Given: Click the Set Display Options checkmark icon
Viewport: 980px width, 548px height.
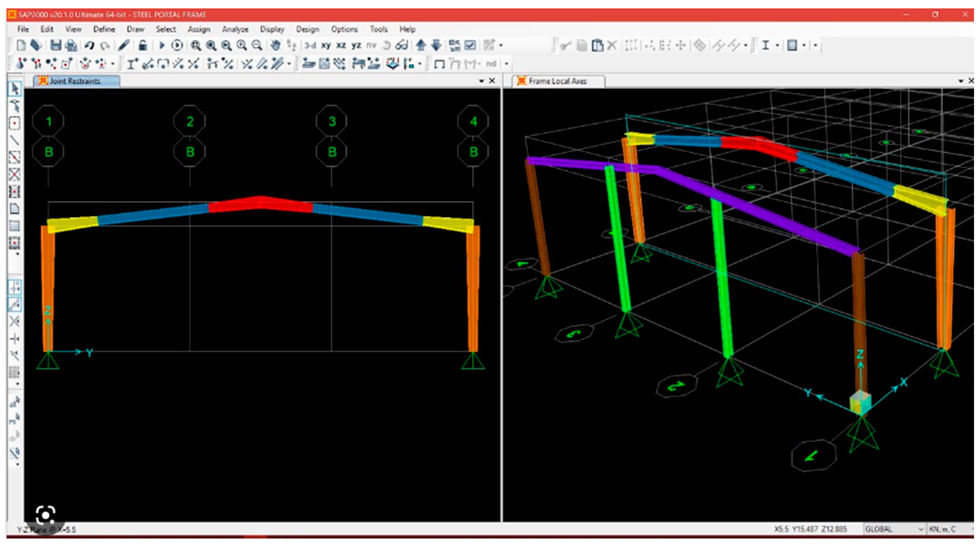Looking at the screenshot, I should (x=470, y=46).
